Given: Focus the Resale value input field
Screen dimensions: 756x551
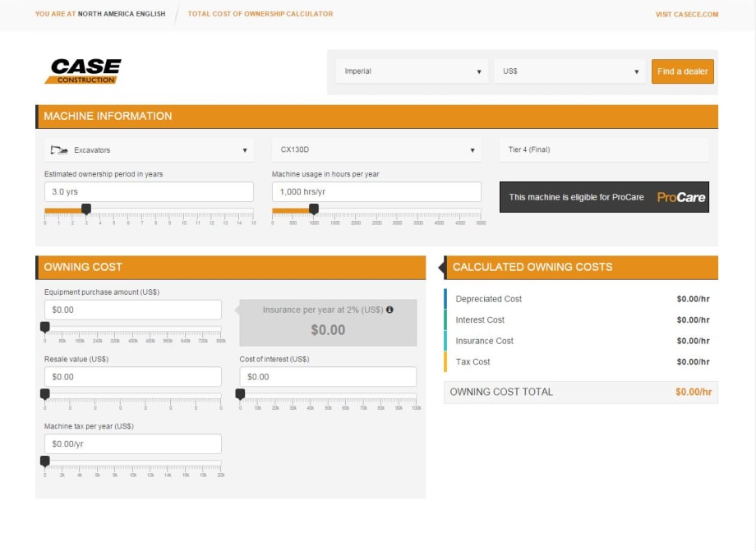Looking at the screenshot, I should click(132, 377).
